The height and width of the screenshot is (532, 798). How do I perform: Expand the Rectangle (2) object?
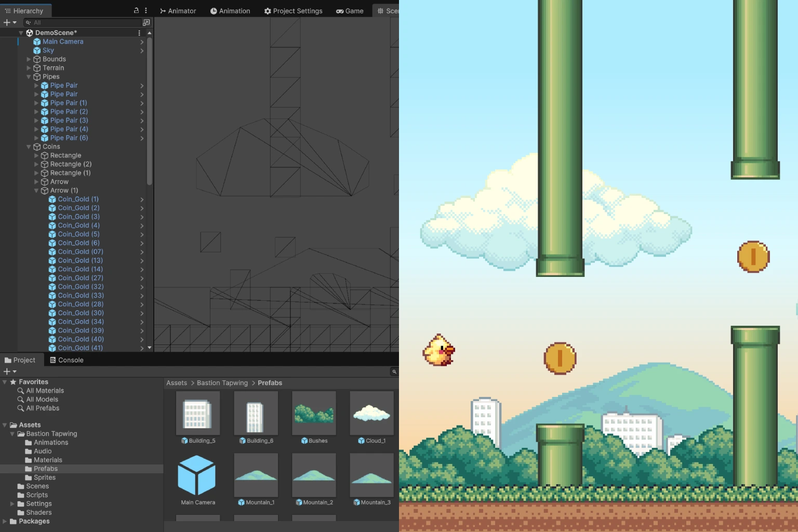coord(36,164)
